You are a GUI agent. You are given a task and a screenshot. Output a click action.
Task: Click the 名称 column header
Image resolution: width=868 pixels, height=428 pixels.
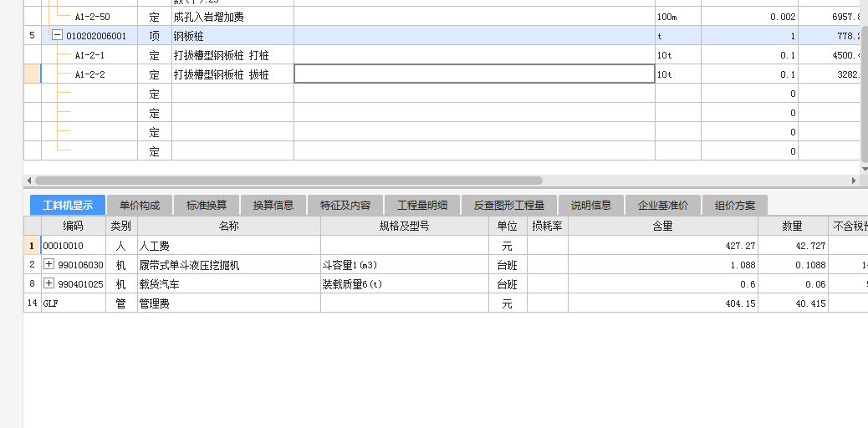point(228,226)
